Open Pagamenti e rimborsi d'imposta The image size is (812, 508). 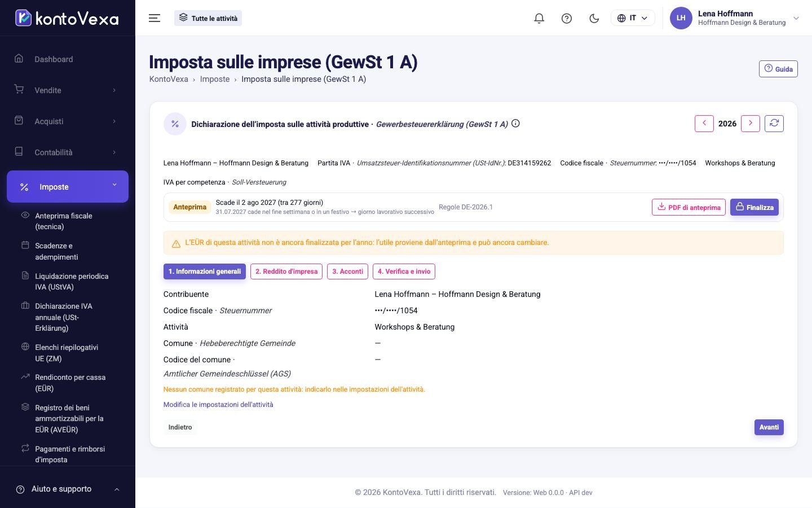68,454
